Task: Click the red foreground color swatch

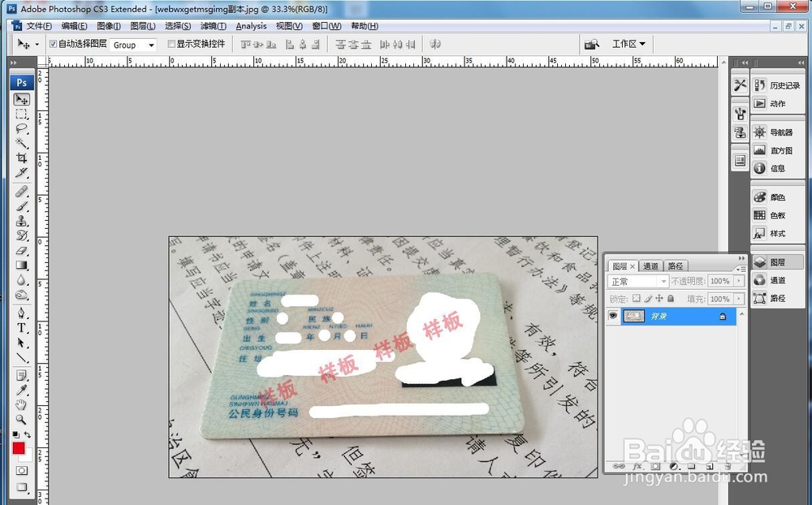Action: click(19, 448)
